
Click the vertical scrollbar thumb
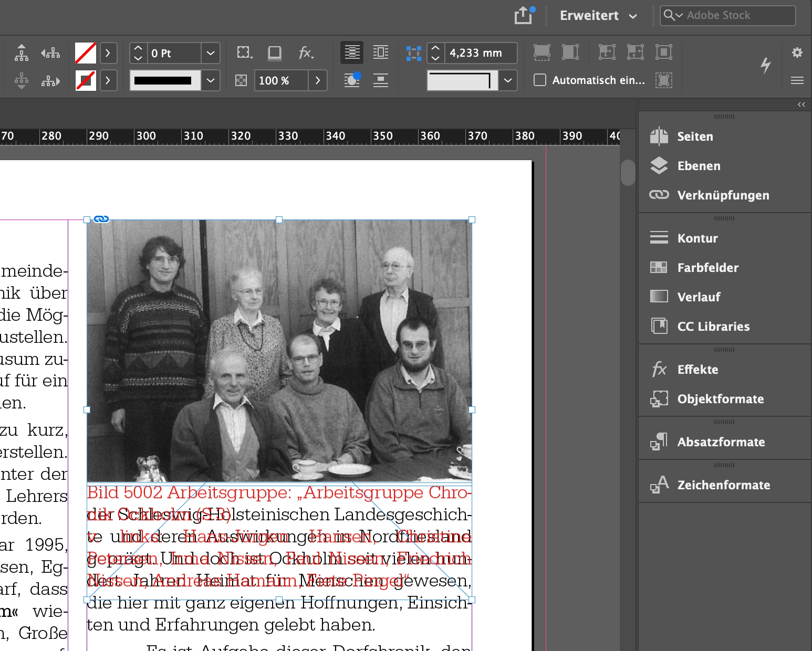tap(628, 172)
